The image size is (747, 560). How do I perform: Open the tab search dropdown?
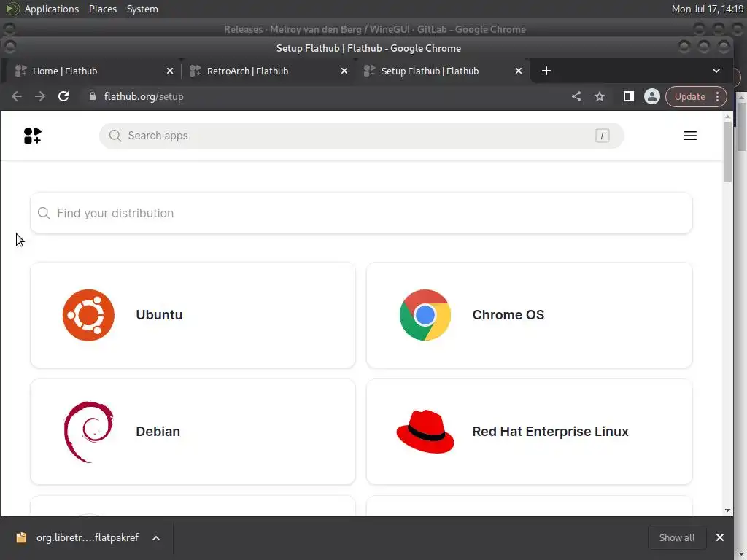(x=716, y=71)
